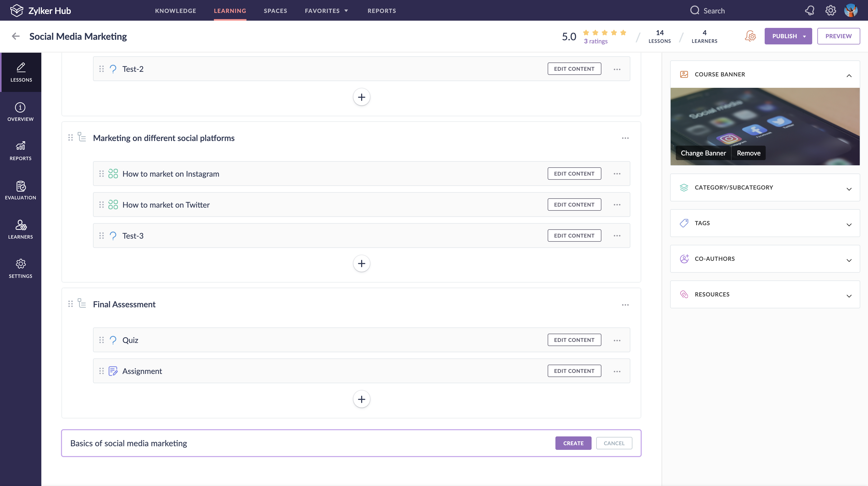Click the back arrow beside course title
868x486 pixels.
(16, 36)
